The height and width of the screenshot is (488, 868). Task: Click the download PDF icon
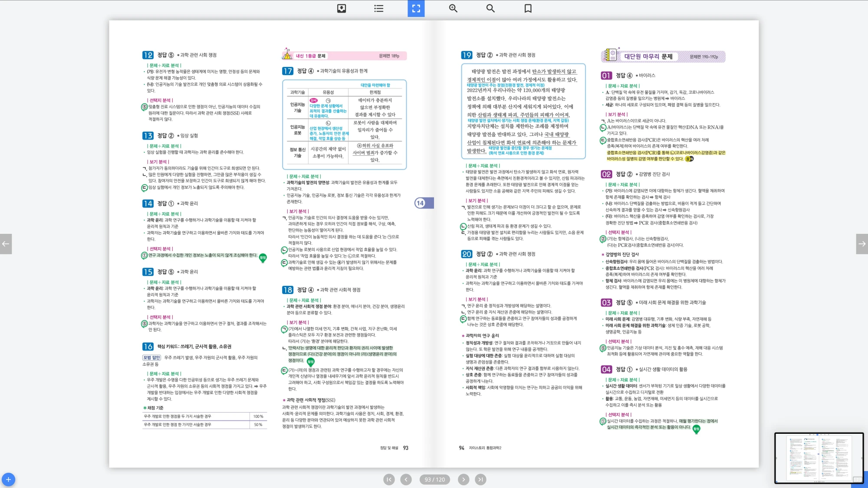click(342, 8)
